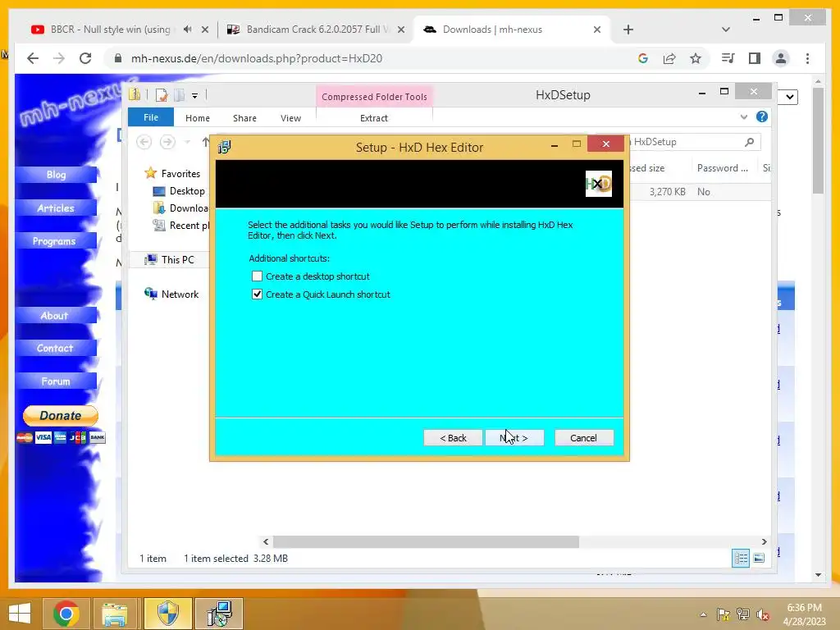Open Chrome tab search dropdown
This screenshot has width=840, height=630.
click(726, 30)
